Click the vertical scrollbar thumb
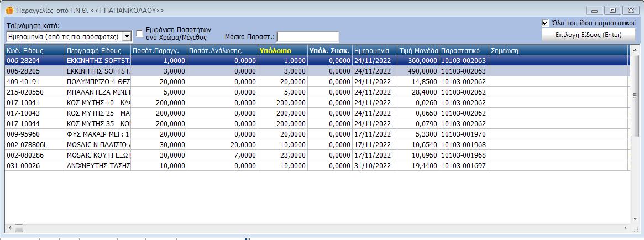This screenshot has height=240, width=644. click(635, 95)
